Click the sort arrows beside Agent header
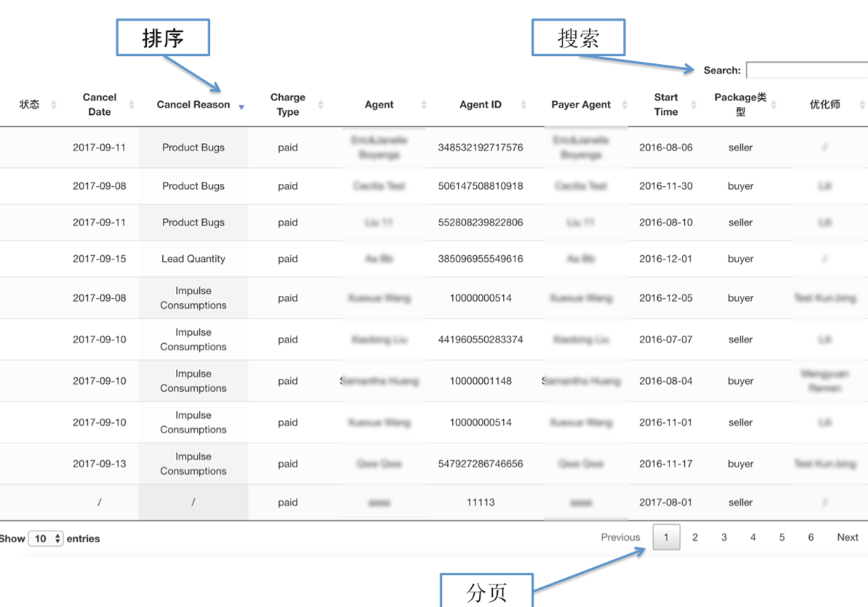 tap(424, 105)
